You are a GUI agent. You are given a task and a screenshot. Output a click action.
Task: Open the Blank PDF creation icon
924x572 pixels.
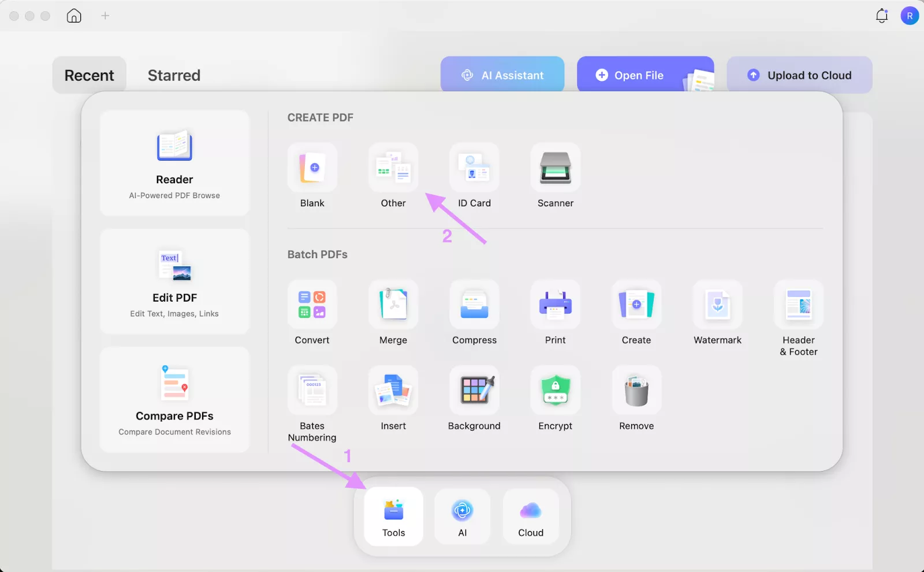pos(312,168)
